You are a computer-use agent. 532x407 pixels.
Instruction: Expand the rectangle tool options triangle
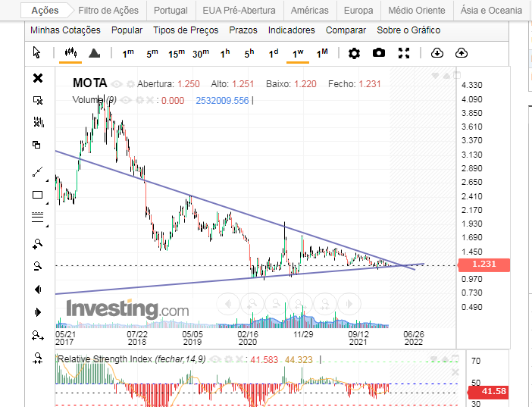pyautogui.click(x=47, y=203)
